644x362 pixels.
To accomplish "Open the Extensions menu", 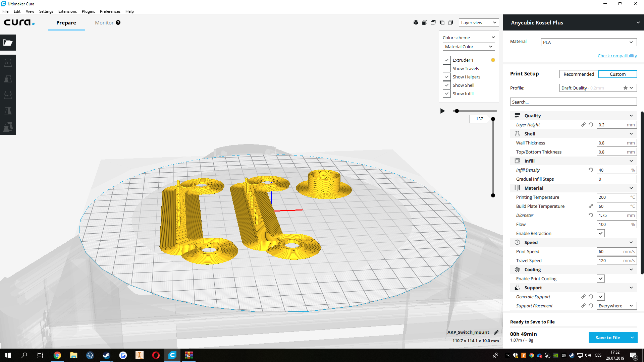I will [67, 11].
